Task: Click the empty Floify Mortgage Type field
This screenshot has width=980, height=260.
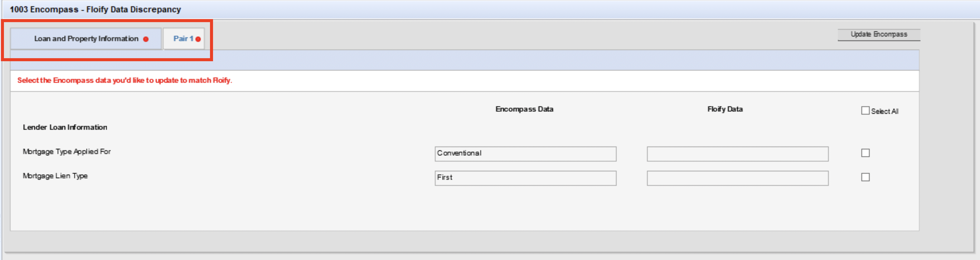Action: pyautogui.click(x=737, y=154)
